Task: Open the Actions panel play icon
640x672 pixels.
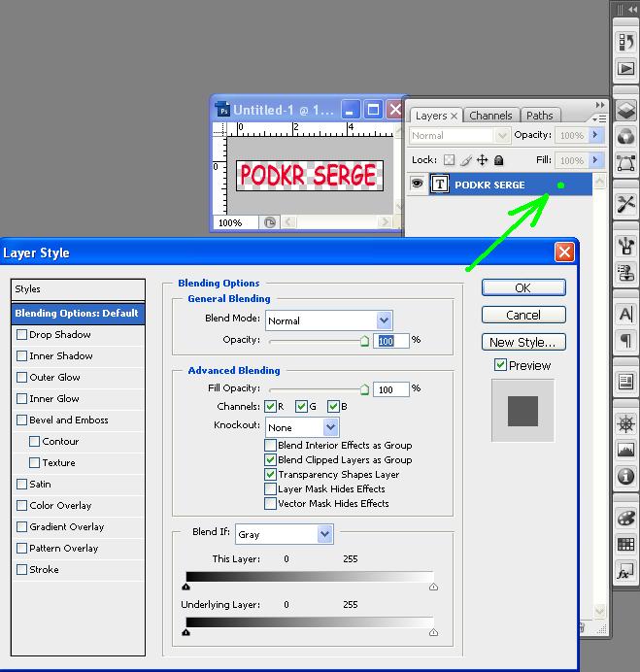Action: click(625, 69)
